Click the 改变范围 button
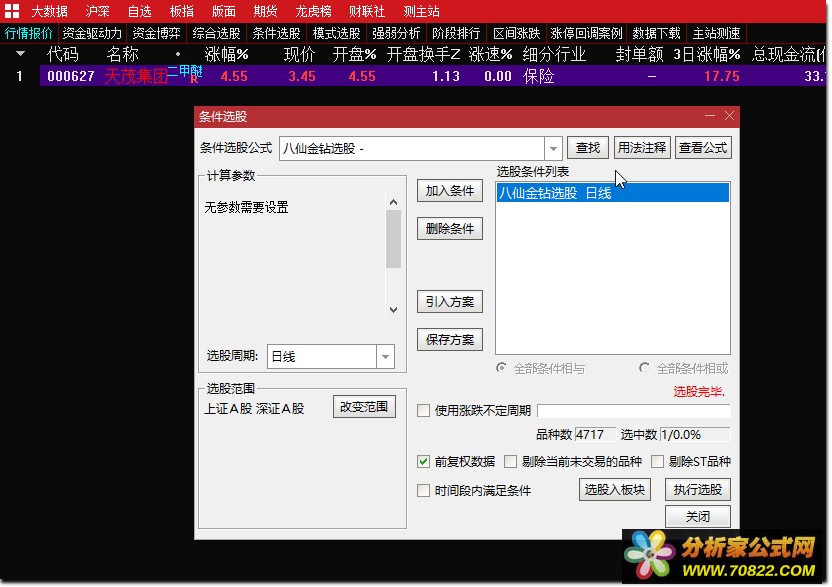The width and height of the screenshot is (832, 587). point(364,407)
